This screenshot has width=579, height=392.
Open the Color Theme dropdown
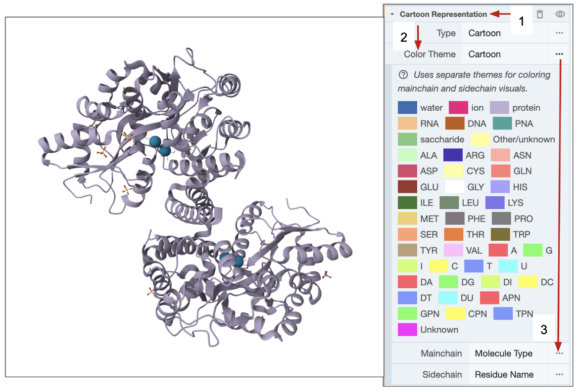click(x=505, y=54)
